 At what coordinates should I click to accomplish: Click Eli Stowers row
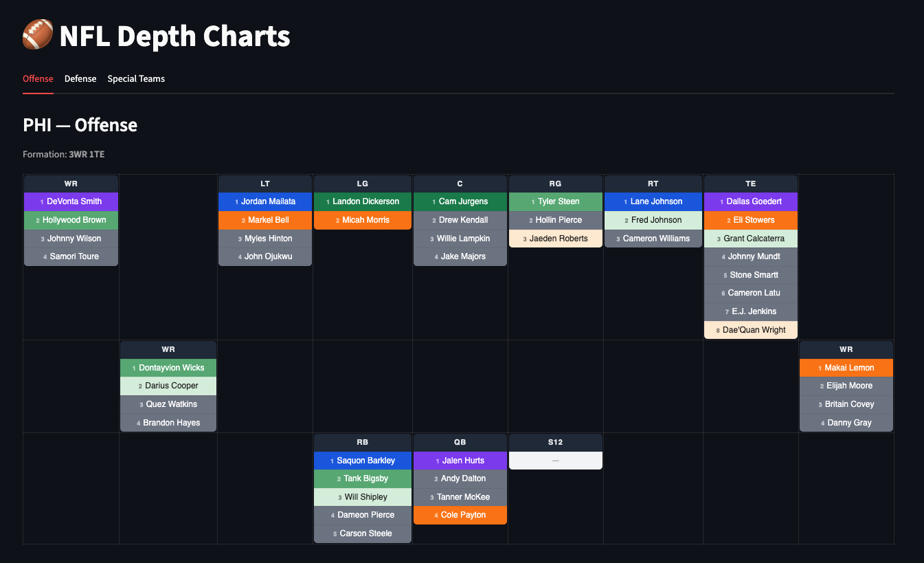coord(751,220)
